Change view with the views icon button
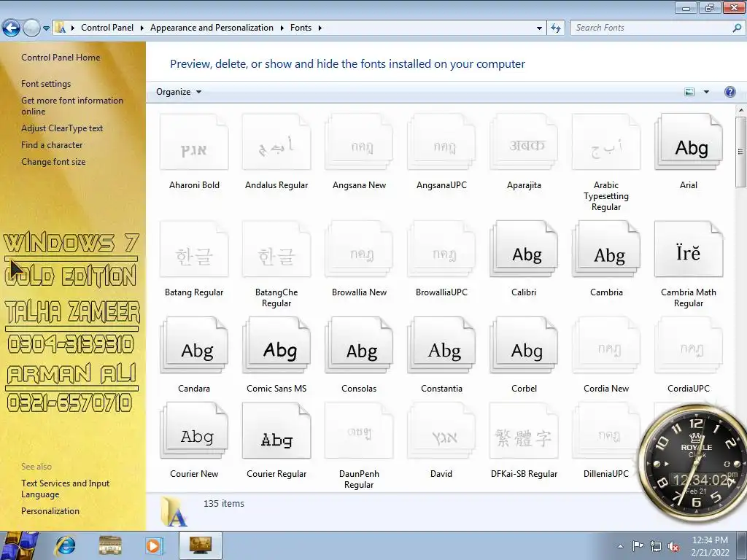The height and width of the screenshot is (560, 747). point(689,92)
